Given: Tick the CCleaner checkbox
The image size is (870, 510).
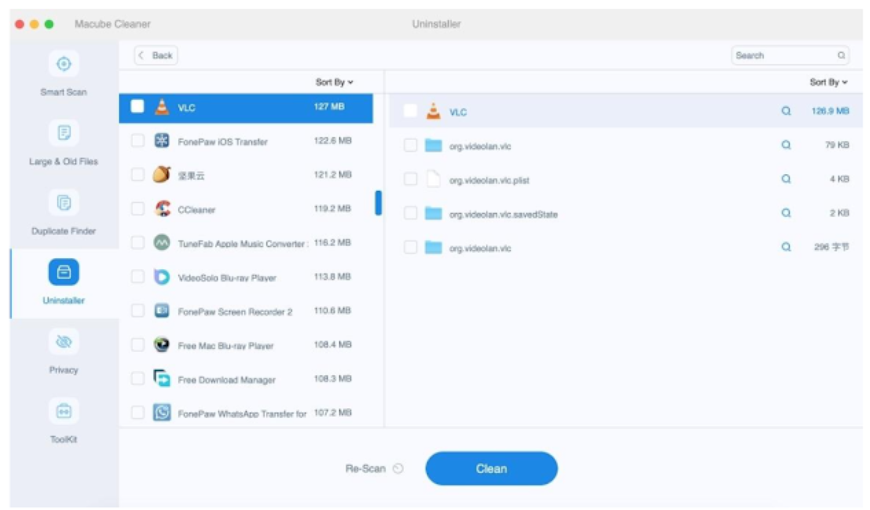Looking at the screenshot, I should click(138, 209).
